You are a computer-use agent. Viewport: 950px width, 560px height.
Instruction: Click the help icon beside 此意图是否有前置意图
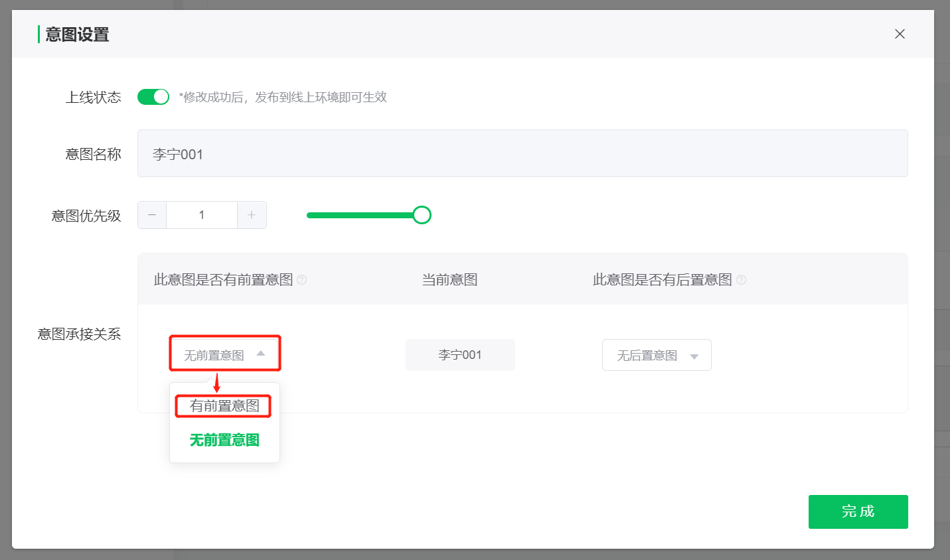click(302, 280)
